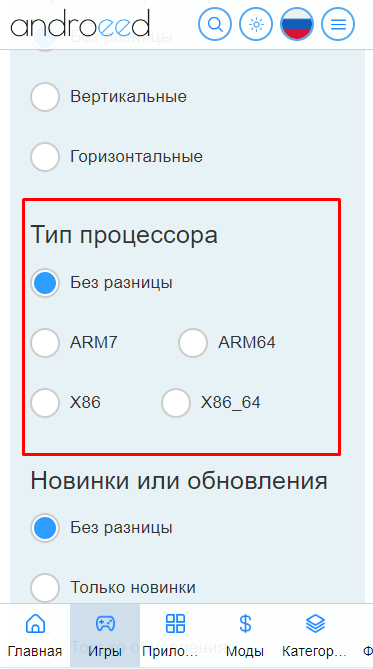Open the hamburger menu icon
This screenshot has width=373, height=669.
click(x=338, y=24)
